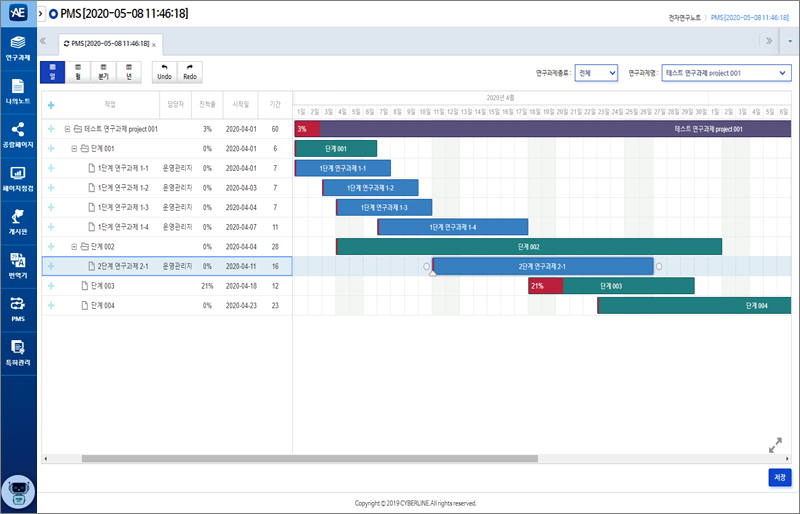This screenshot has height=514, width=800.
Task: Click the Undo button
Action: tap(164, 71)
